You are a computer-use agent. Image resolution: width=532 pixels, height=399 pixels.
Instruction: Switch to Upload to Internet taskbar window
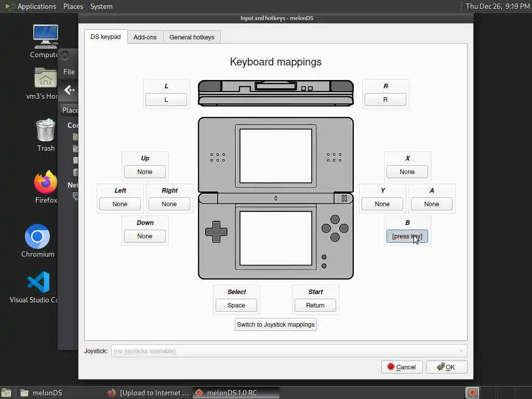click(148, 393)
